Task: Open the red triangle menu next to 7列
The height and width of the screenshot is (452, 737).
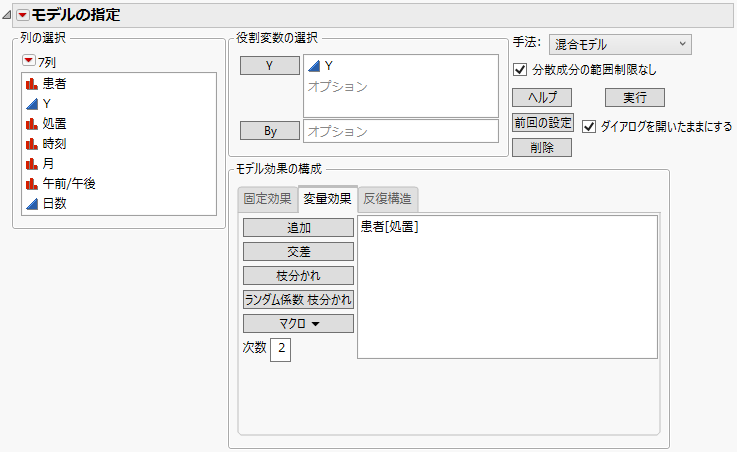Action: (29, 61)
